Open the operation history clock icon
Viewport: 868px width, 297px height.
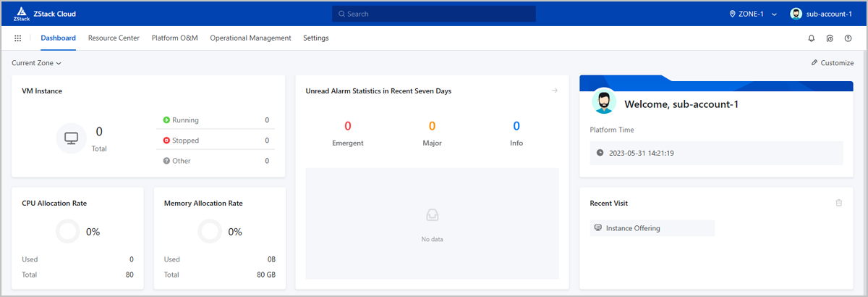point(830,38)
